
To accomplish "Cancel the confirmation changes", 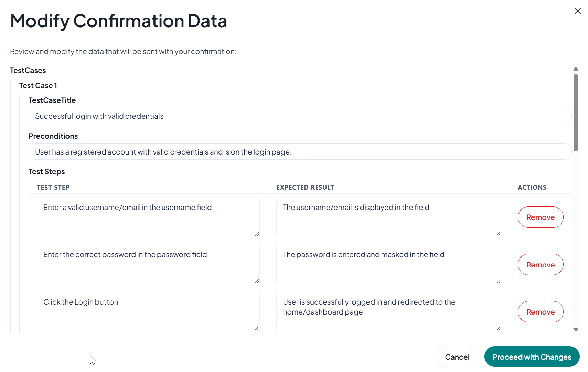I will point(457,357).
